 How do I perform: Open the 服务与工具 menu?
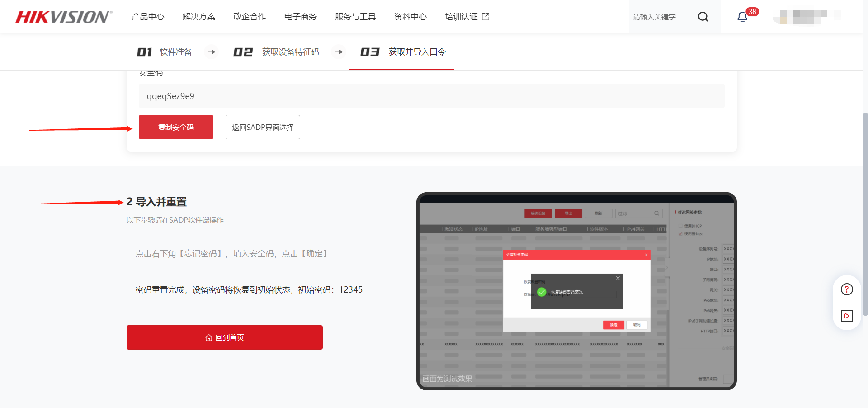pyautogui.click(x=355, y=17)
